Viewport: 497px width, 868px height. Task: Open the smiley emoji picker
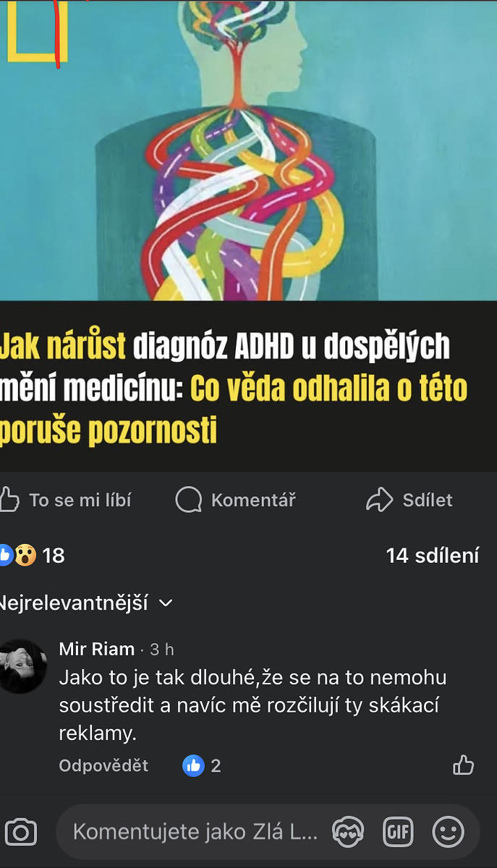449,832
